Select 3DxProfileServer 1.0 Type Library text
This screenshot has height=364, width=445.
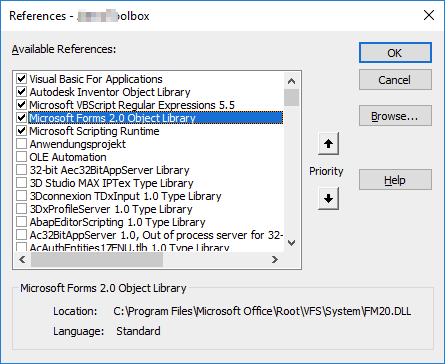click(x=111, y=209)
